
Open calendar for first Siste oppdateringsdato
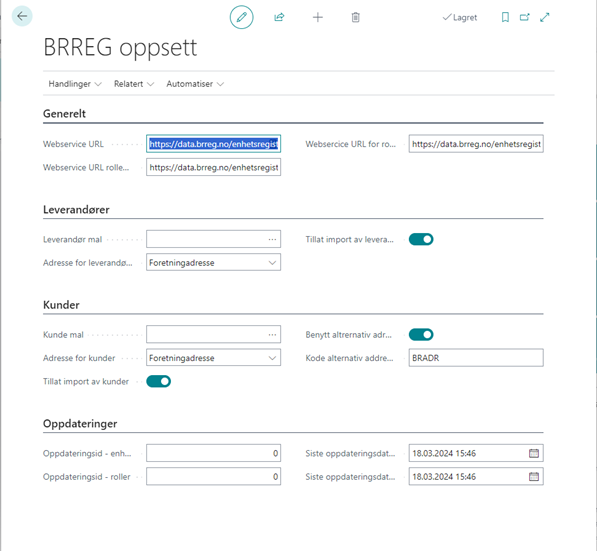click(x=534, y=453)
